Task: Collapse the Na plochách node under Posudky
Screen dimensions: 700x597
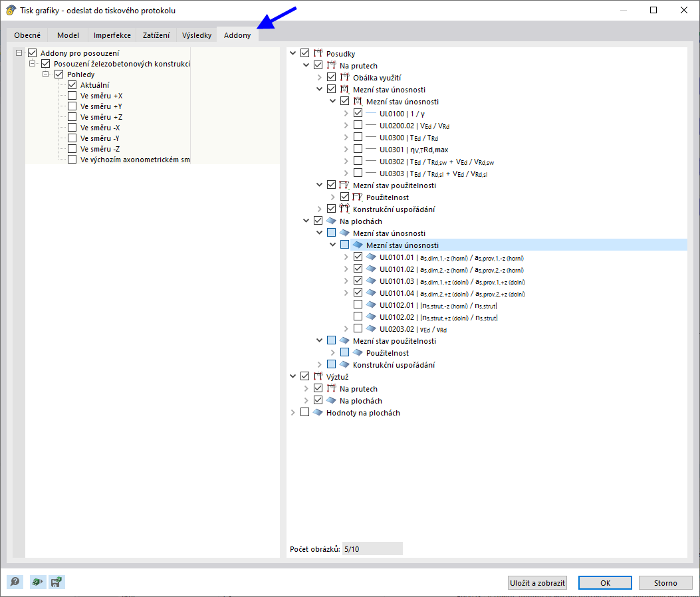Action: click(x=306, y=221)
